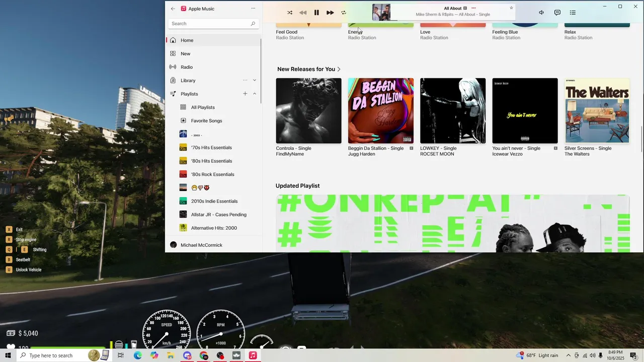644x362 pixels.
Task: Go back with the arrow button
Action: click(173, 9)
